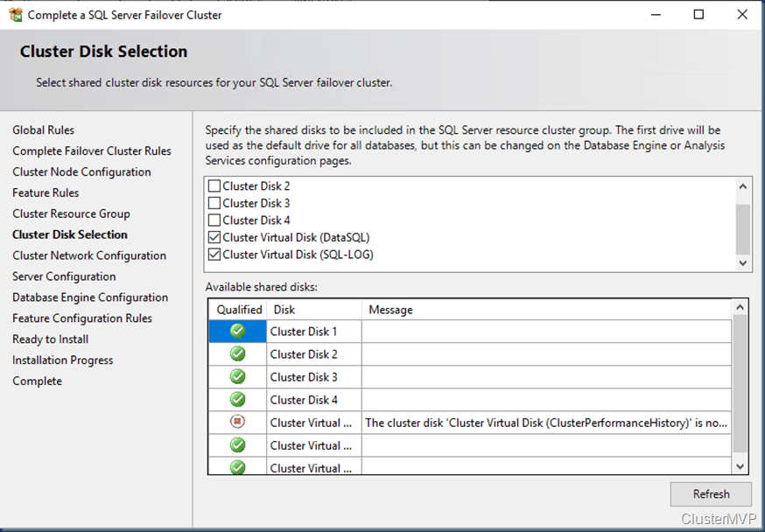765x532 pixels.
Task: Select Feature Rules step in sidebar
Action: point(46,193)
